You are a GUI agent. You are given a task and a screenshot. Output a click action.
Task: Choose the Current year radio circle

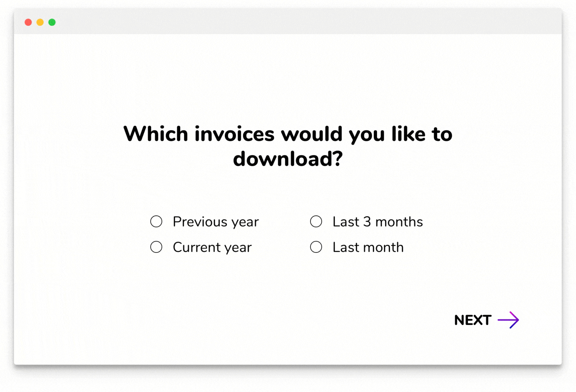click(156, 247)
